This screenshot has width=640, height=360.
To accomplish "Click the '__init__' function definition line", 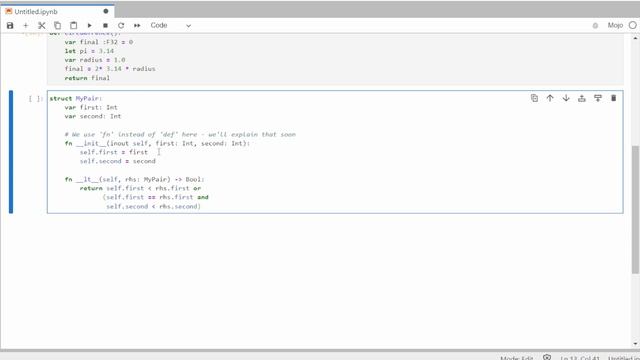I will pyautogui.click(x=157, y=143).
